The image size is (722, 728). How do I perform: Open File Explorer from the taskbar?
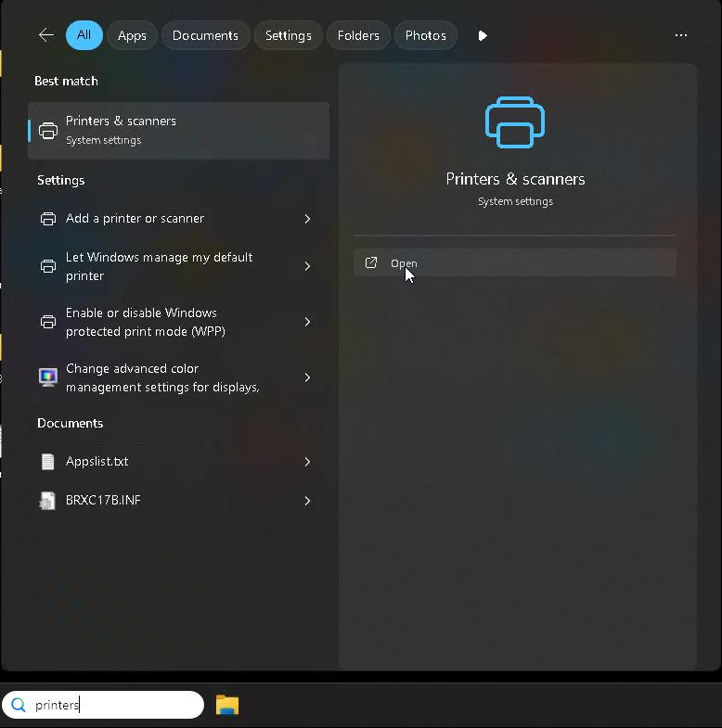tap(227, 705)
